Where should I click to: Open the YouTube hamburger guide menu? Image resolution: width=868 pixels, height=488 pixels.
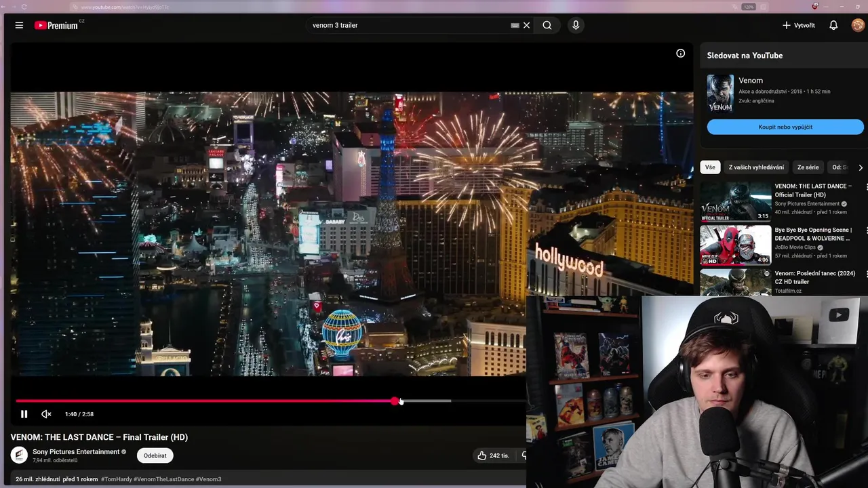pos(19,25)
